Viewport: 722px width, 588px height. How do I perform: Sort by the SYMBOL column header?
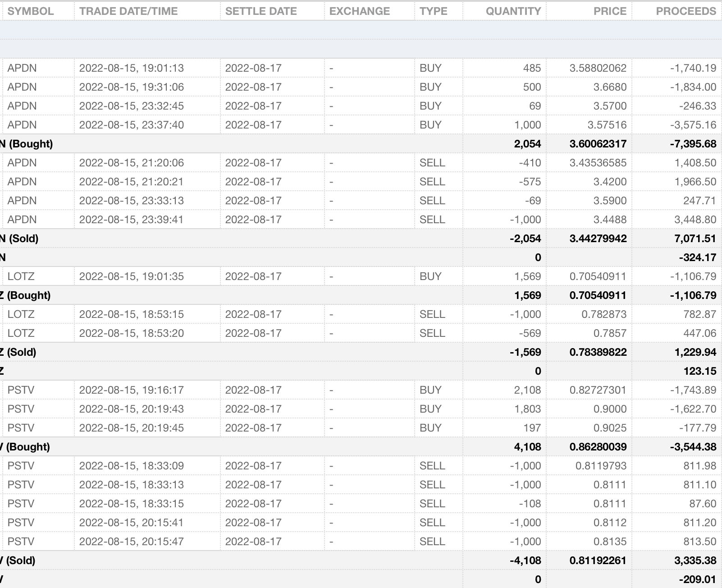click(31, 11)
